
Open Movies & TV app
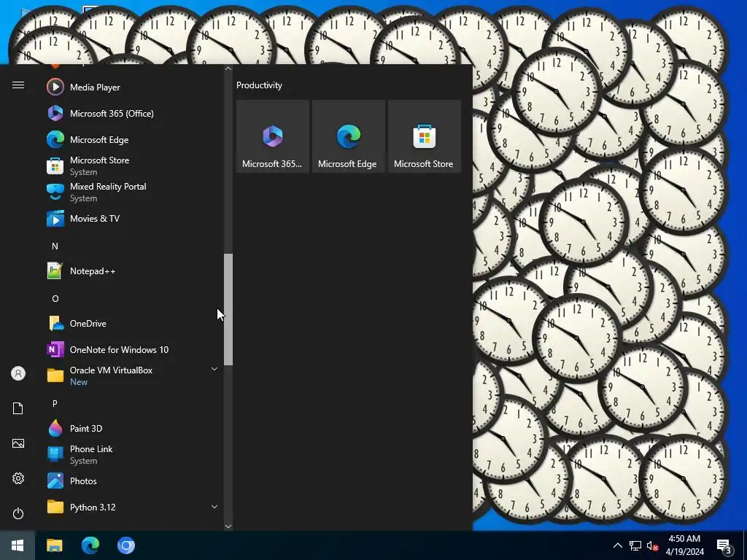coord(133,219)
